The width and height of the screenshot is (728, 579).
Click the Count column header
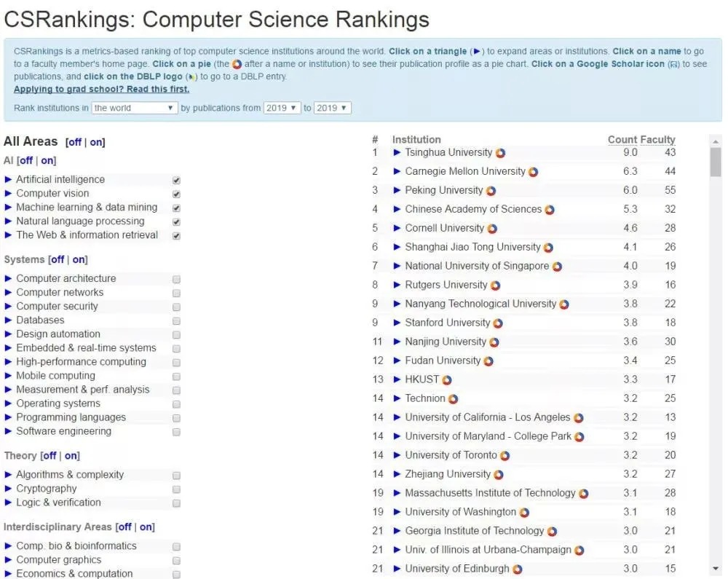point(622,140)
